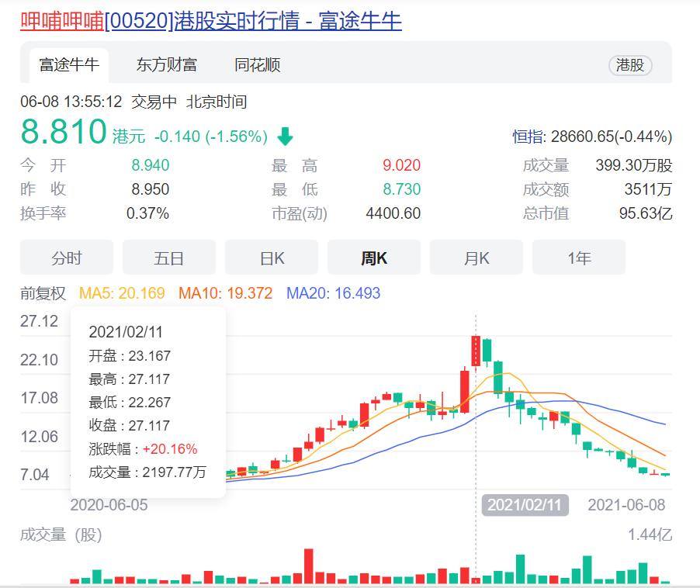Click the tooltip 最低：22.267 line
The image size is (700, 588).
130,402
